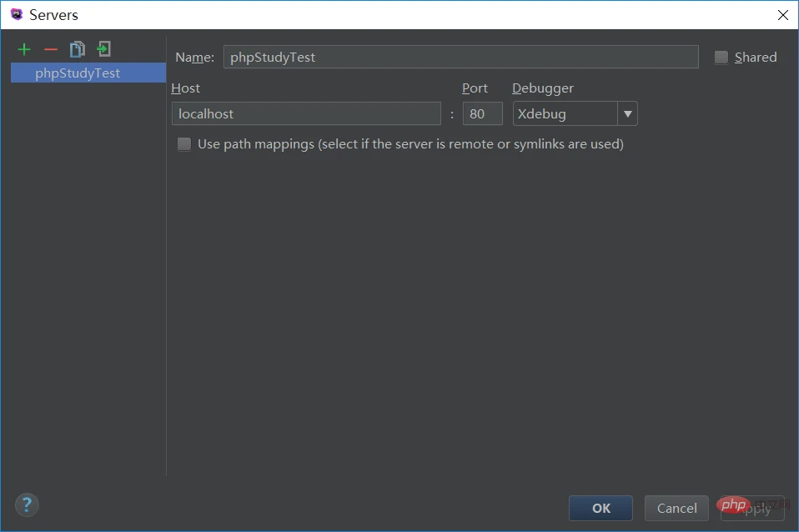Open help via the question mark icon
The width and height of the screenshot is (799, 532).
coord(26,504)
